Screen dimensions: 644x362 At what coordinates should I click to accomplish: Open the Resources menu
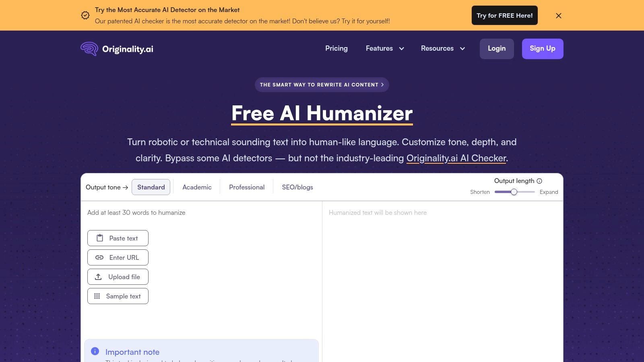[437, 48]
